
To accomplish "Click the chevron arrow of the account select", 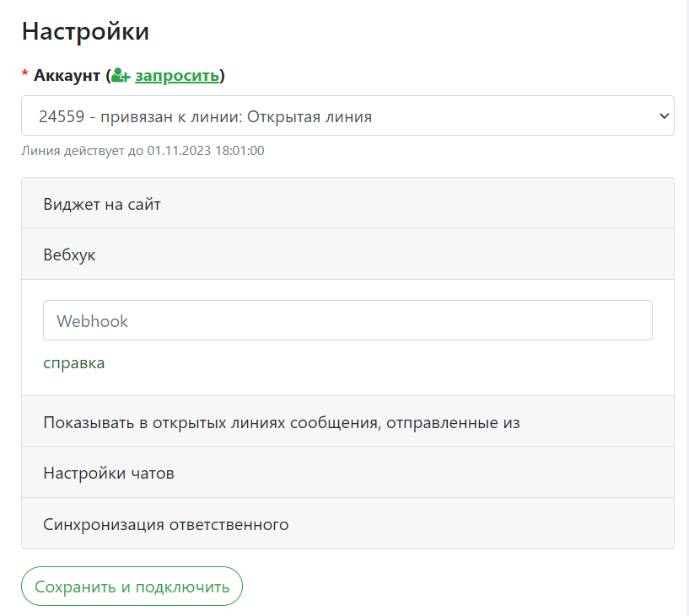I will 663,116.
